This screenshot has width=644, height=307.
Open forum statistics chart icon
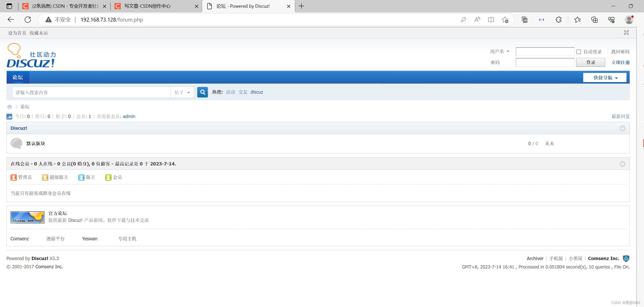[9, 116]
